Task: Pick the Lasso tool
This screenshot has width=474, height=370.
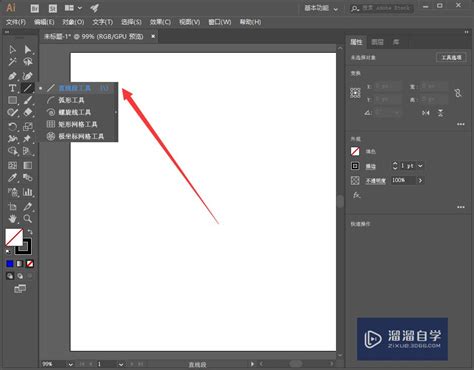Action: coord(28,62)
